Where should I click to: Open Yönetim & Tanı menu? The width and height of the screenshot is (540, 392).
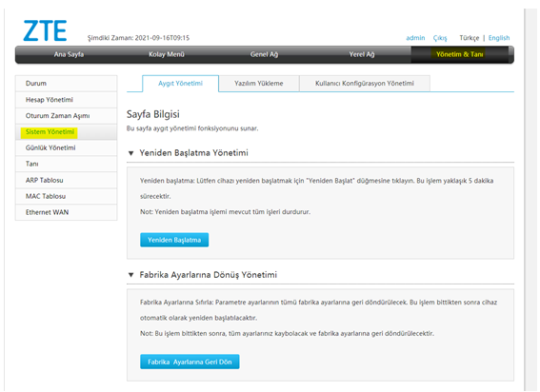click(459, 54)
